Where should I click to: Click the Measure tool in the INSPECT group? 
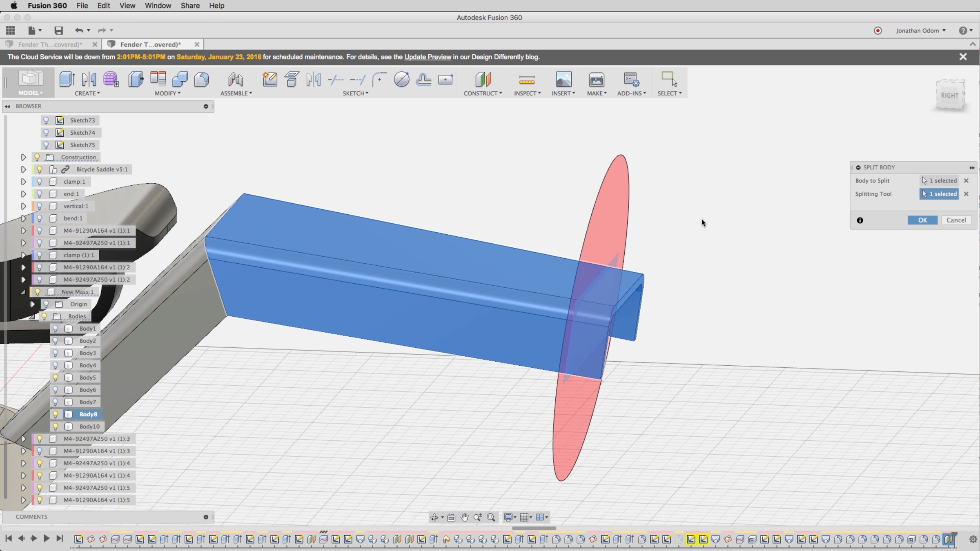pyautogui.click(x=527, y=79)
